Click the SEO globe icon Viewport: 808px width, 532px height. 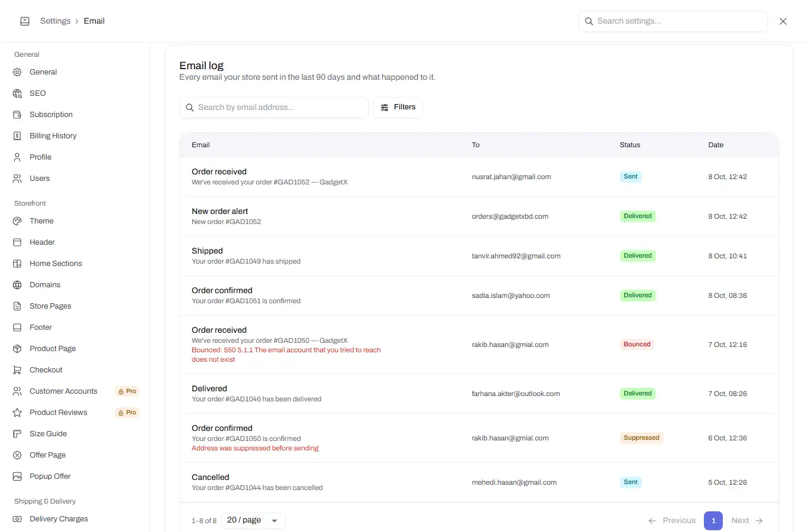17,93
